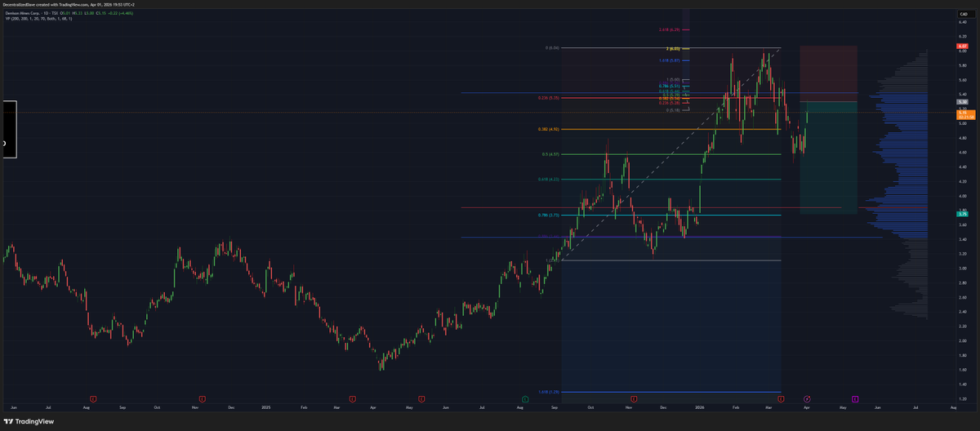Select the 1.618 (5.87) Fibonacci extension label
Screen dimensions: 980x431
tap(669, 60)
